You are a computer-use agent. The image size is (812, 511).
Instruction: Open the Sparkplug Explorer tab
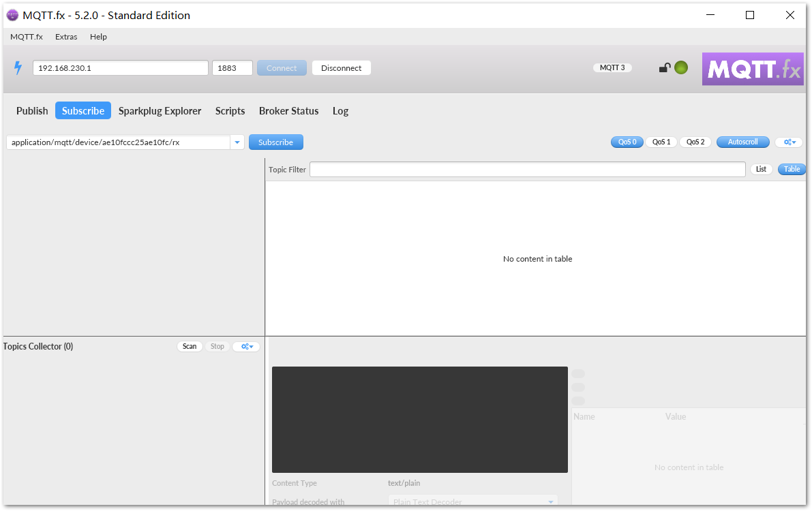[160, 111]
